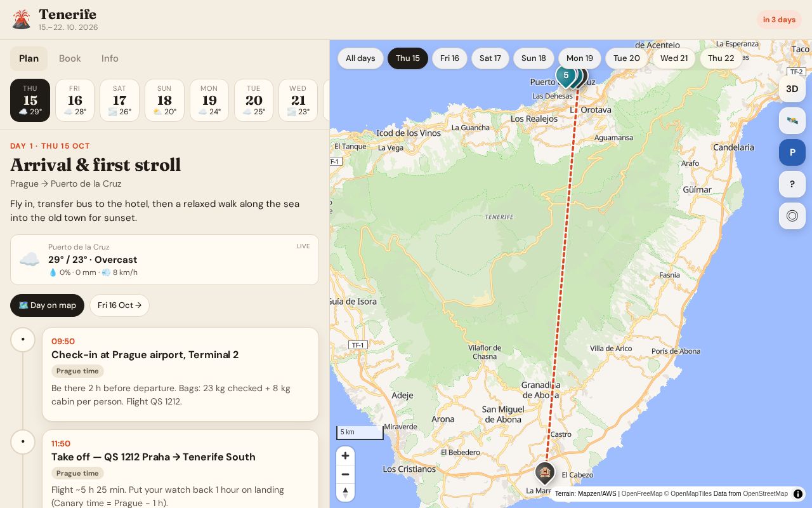The height and width of the screenshot is (508, 812).
Task: Filter map to Fri 16
Action: [450, 58]
